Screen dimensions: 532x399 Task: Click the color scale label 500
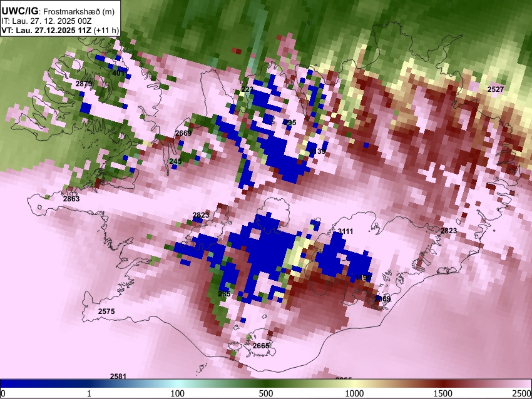[x=266, y=393]
